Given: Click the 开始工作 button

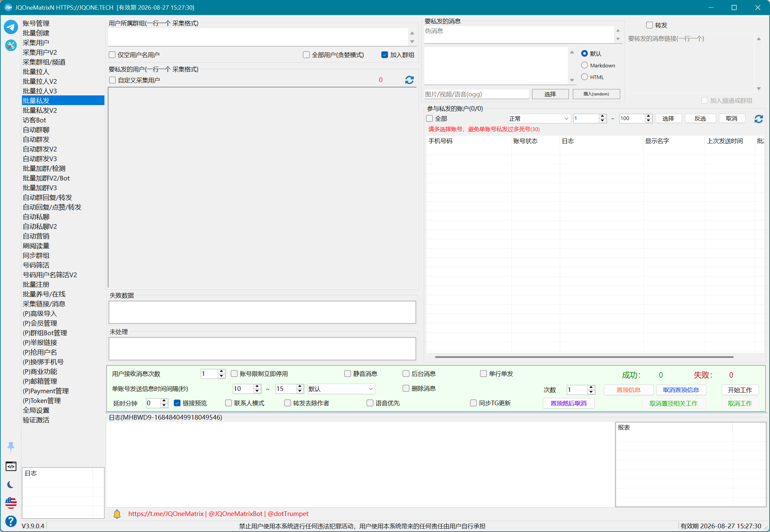Looking at the screenshot, I should (740, 390).
